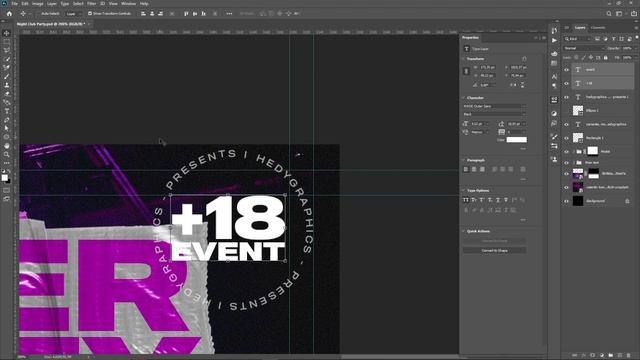Filter layers by pixel image icon

[597, 39]
